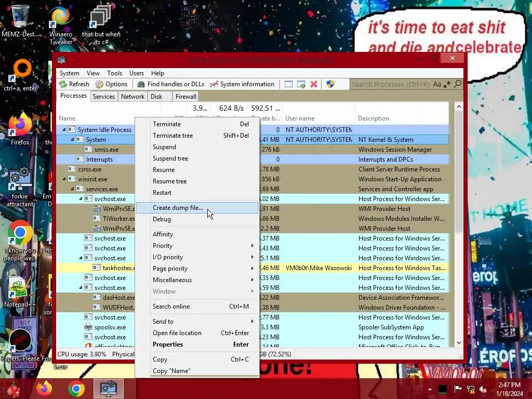Open the Users menu
This screenshot has height=399, width=532.
pyautogui.click(x=137, y=73)
